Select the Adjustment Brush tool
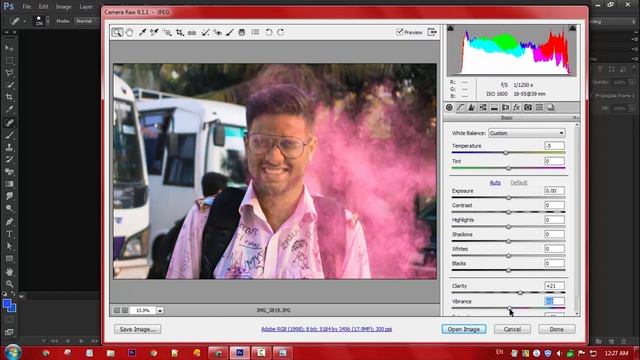Image resolution: width=640 pixels, height=360 pixels. 230,32
